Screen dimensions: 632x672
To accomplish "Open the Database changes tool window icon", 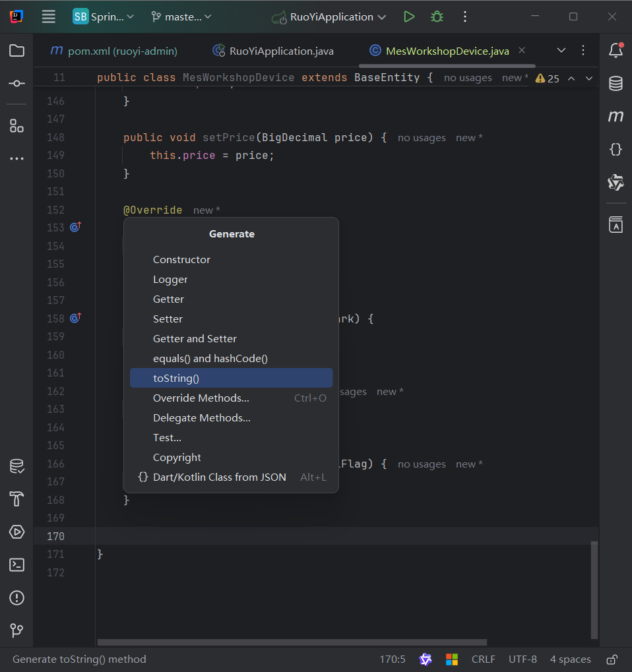I will point(16,466).
